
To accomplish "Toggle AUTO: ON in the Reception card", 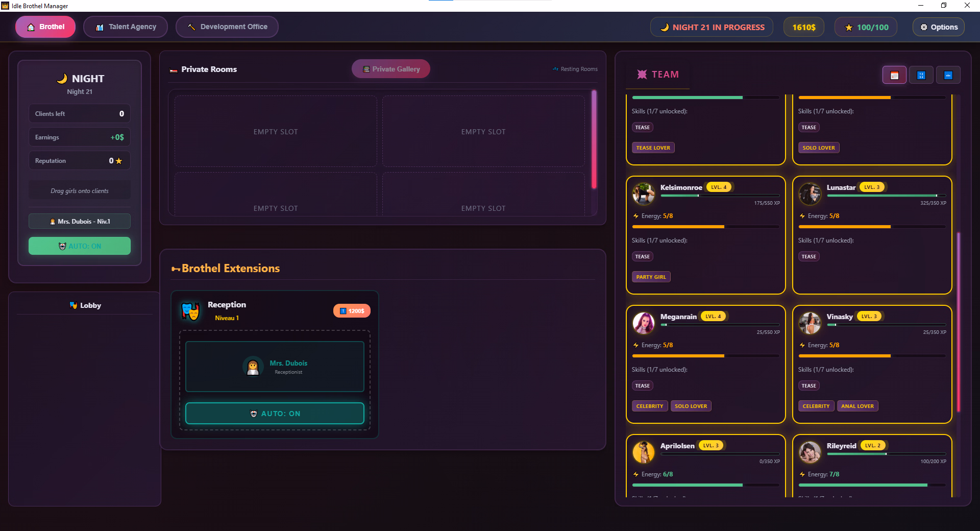I will 275,414.
